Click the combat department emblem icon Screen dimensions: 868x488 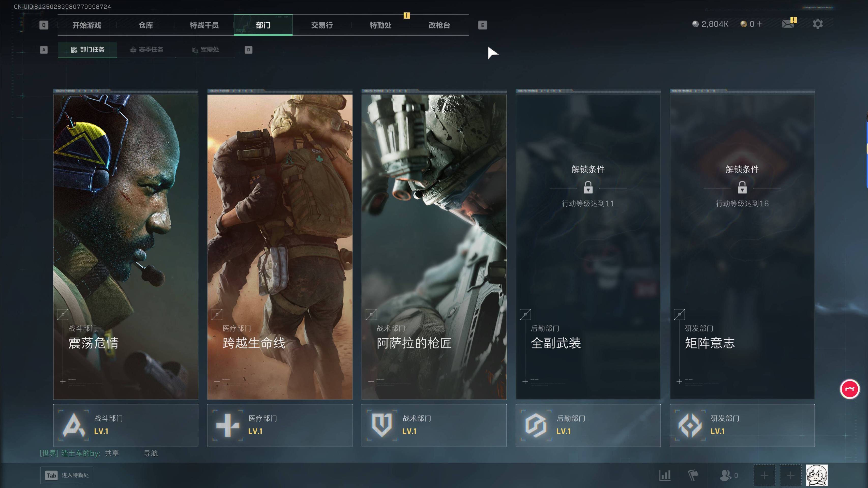pos(73,425)
